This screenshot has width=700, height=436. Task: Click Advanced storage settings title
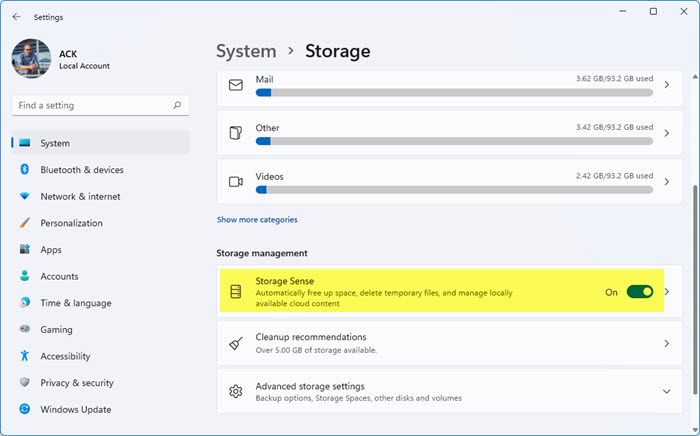click(x=310, y=386)
